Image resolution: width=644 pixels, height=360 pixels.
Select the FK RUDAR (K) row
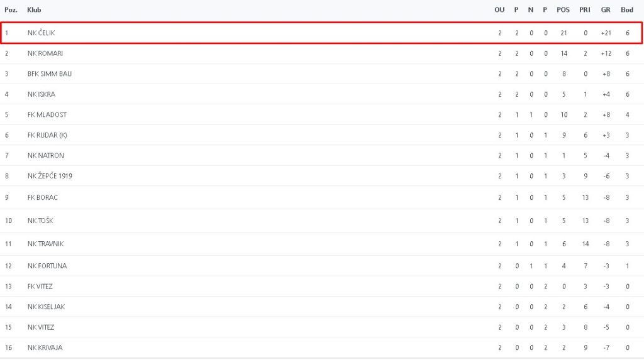322,135
